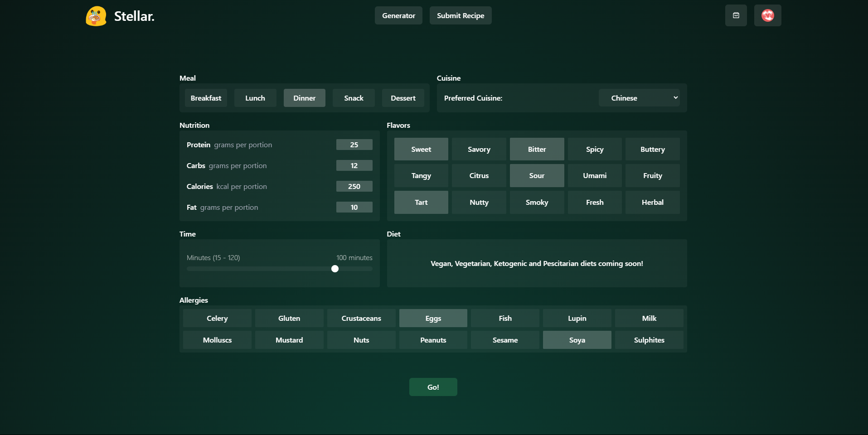Select Dessert meal option
The width and height of the screenshot is (868, 435).
(403, 98)
